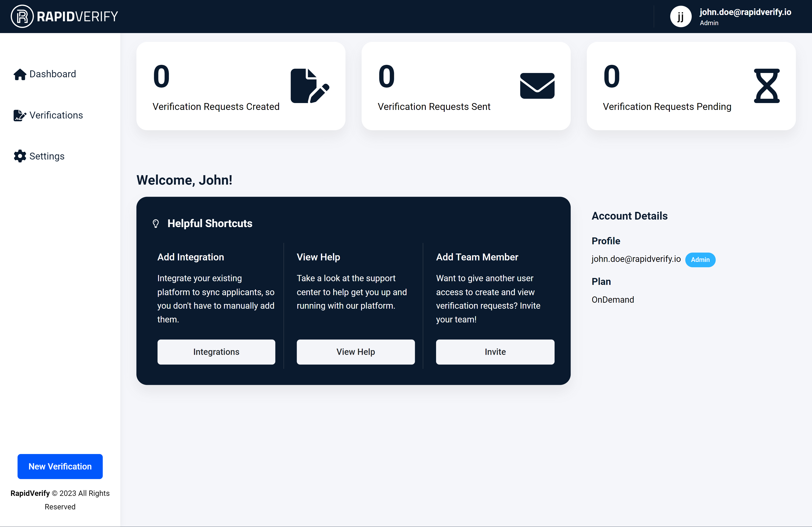Click the Verifications signature icon
The image size is (812, 527).
[x=20, y=115]
